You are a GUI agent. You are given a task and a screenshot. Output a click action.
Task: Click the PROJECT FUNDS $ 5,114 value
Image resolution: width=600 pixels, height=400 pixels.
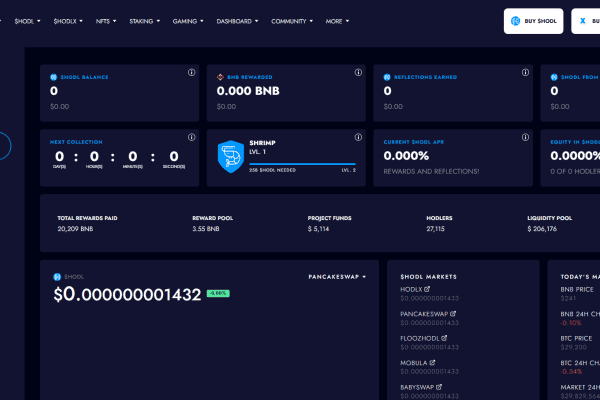(x=318, y=229)
